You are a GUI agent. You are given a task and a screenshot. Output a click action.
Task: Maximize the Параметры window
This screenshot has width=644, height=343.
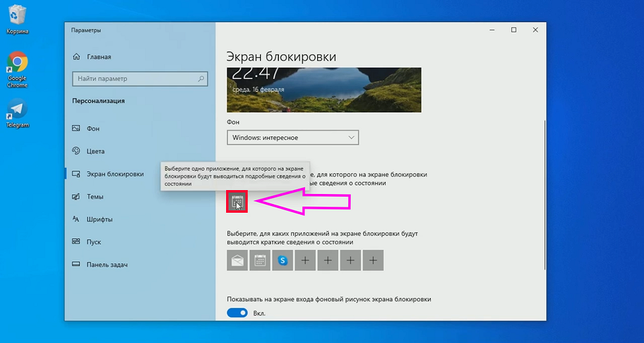click(x=514, y=30)
